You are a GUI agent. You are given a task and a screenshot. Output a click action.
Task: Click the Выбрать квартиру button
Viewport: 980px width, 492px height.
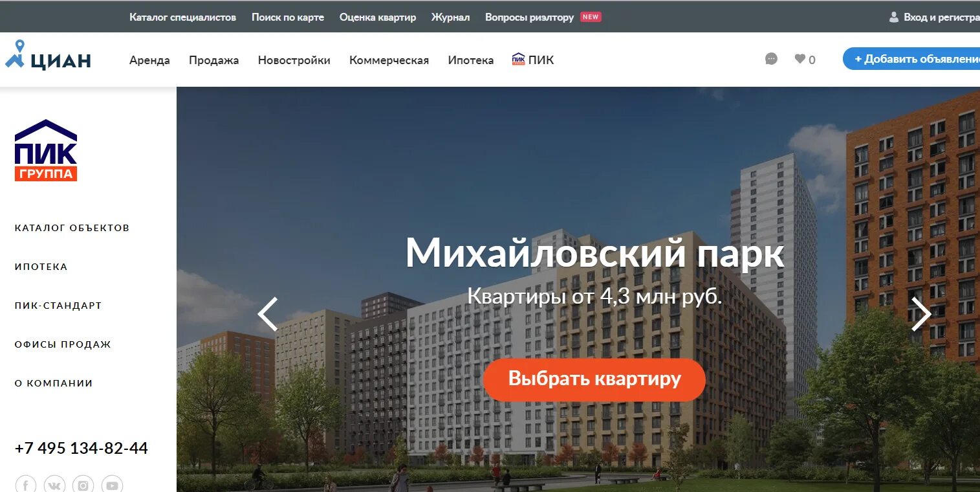[x=594, y=379]
